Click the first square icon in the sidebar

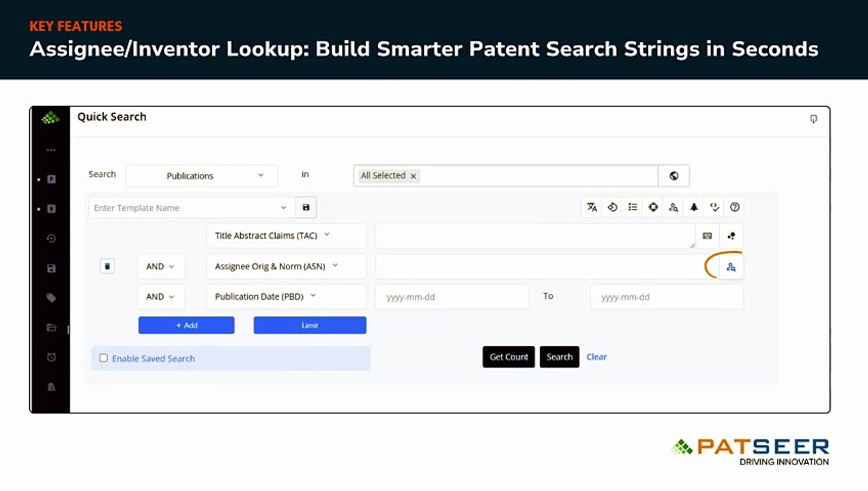pos(51,179)
